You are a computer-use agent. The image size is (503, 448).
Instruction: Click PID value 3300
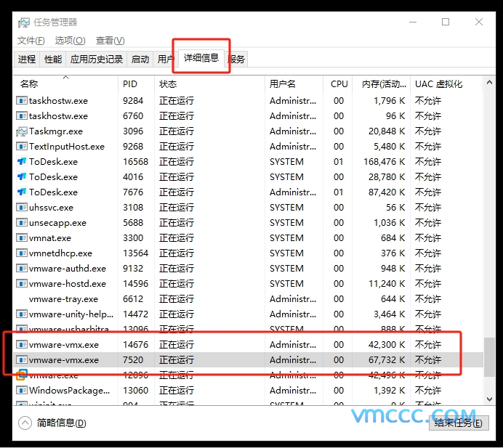(133, 238)
